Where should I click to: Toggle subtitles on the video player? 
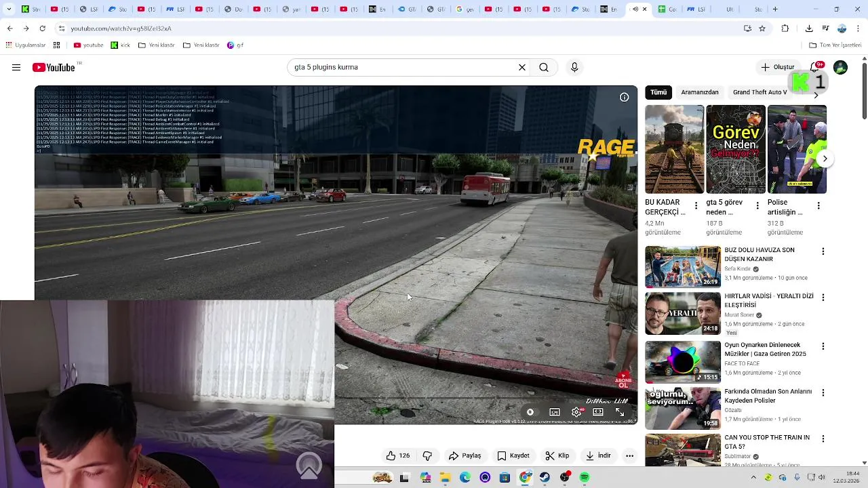[554, 412]
